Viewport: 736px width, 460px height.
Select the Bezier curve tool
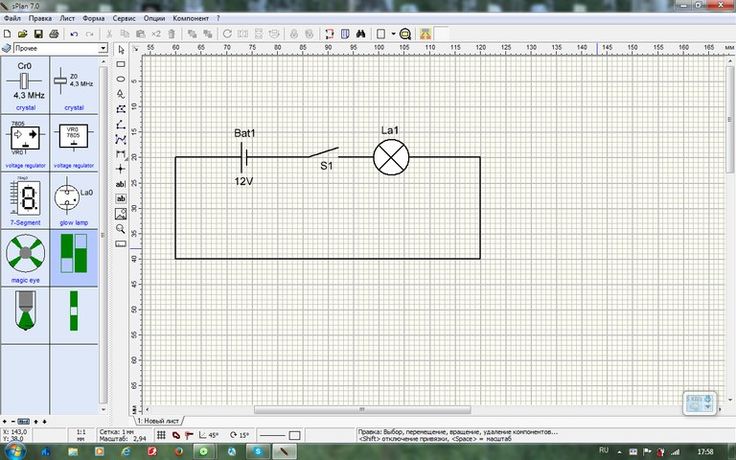pyautogui.click(x=121, y=139)
